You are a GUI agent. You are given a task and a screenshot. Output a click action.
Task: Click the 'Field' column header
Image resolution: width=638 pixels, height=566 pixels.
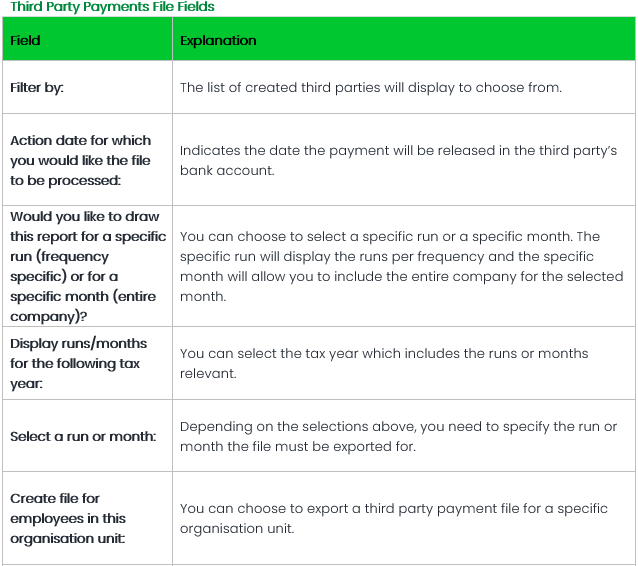pyautogui.click(x=25, y=41)
